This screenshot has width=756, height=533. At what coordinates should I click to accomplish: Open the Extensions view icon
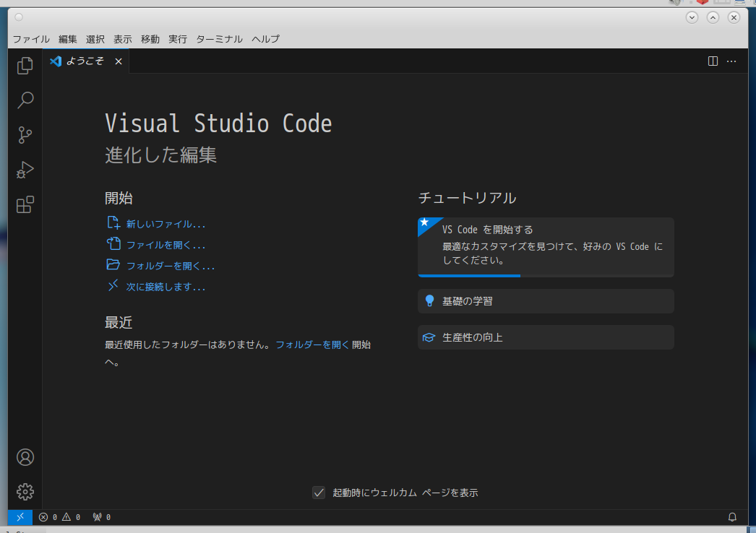pyautogui.click(x=25, y=204)
